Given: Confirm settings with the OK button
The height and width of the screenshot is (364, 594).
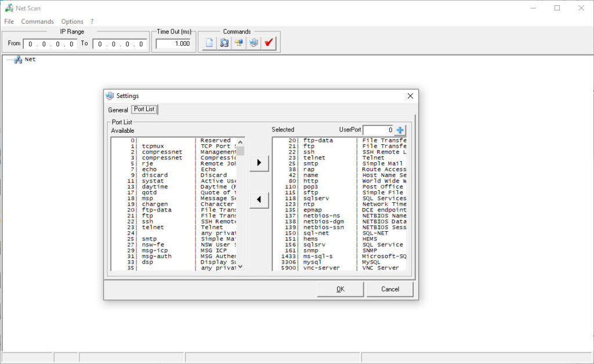Looking at the screenshot, I should tap(340, 289).
